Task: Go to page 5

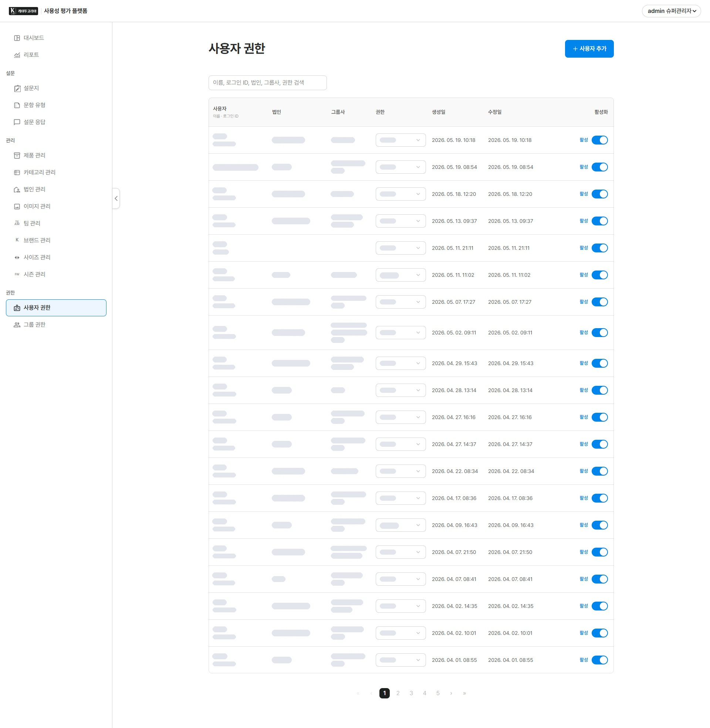Action: tap(438, 693)
